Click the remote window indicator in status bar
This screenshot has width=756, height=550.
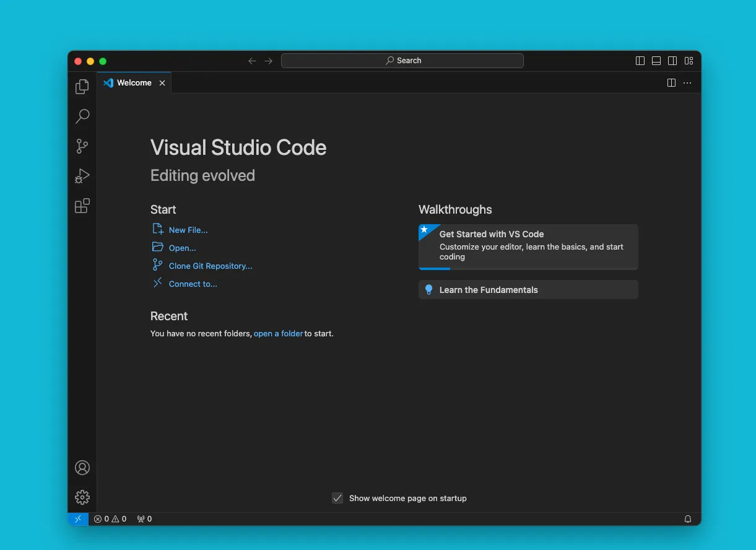coord(78,519)
